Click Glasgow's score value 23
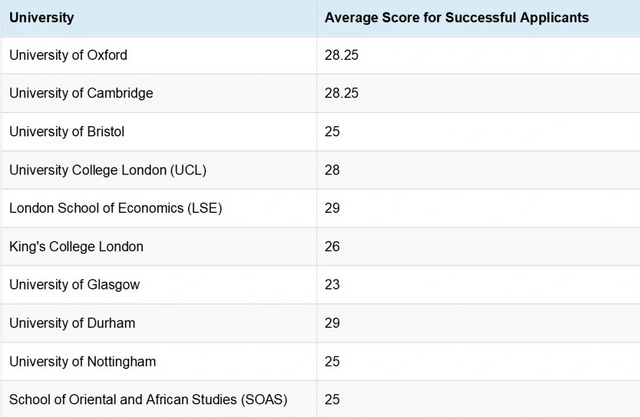Screen dimensions: 640x417 (332, 285)
